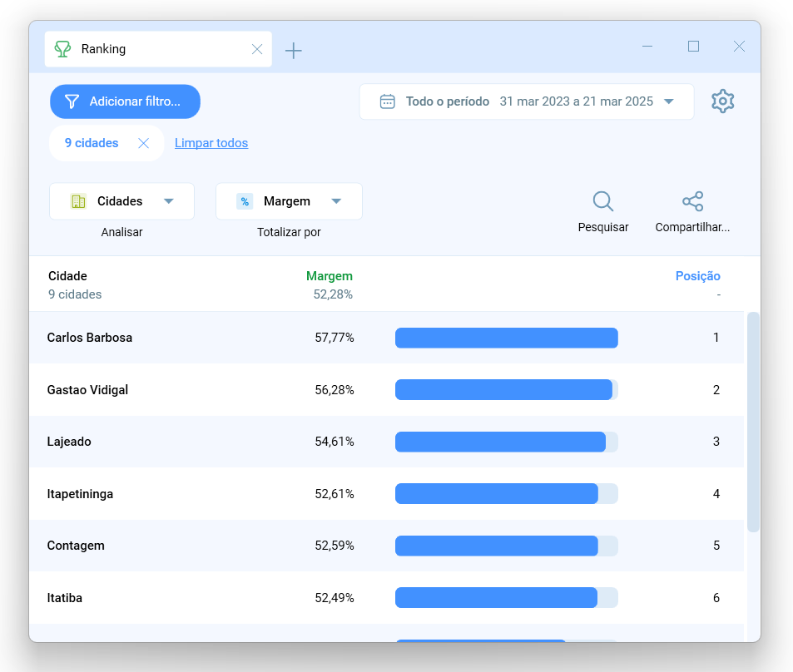
Task: Sort by the Posição column header
Action: 697,276
